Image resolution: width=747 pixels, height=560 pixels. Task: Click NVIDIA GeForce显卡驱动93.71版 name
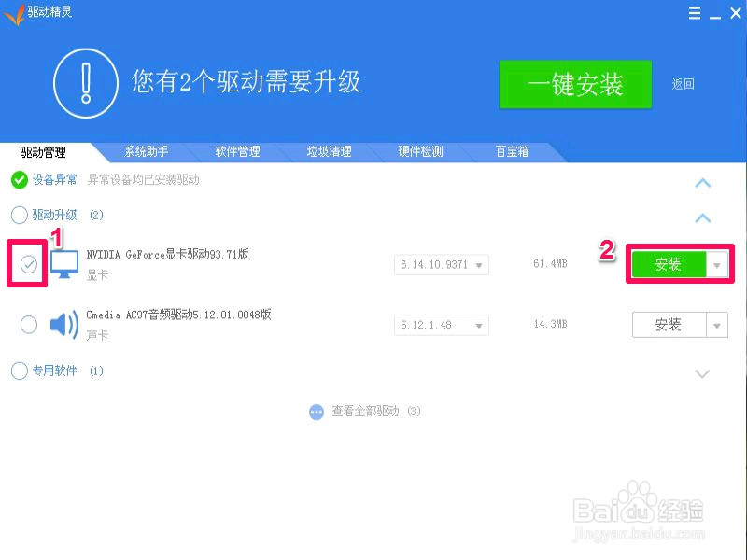tap(168, 254)
